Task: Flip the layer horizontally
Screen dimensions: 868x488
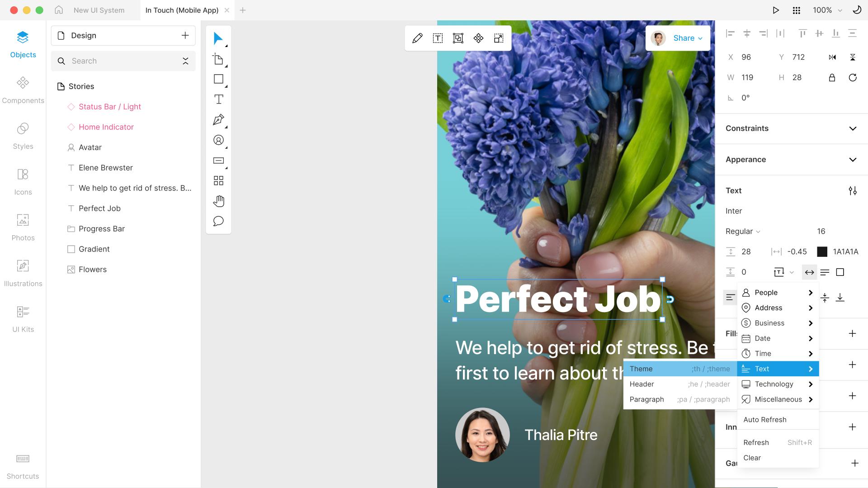Action: [832, 57]
